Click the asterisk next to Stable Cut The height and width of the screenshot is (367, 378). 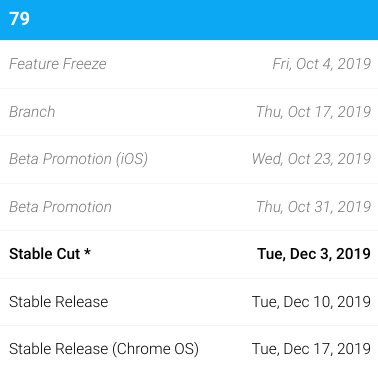pyautogui.click(x=87, y=252)
